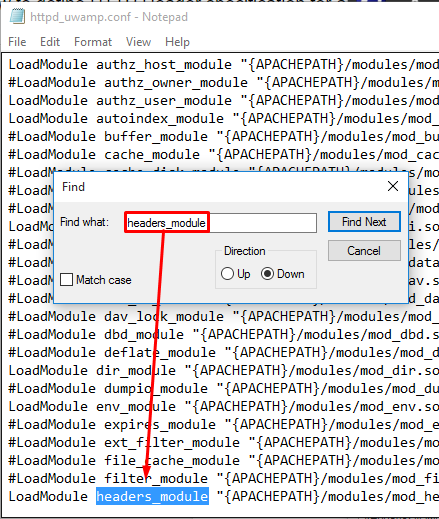Open the Help menu
This screenshot has width=439, height=519.
[177, 42]
